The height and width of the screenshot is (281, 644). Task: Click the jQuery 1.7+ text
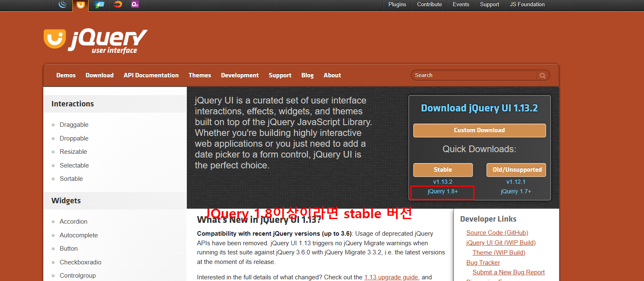pos(516,191)
